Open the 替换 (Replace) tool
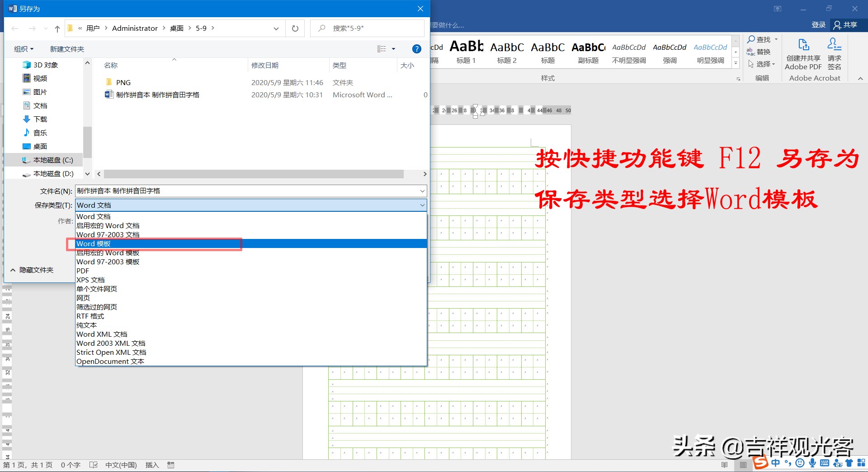This screenshot has height=472, width=868. 763,52
